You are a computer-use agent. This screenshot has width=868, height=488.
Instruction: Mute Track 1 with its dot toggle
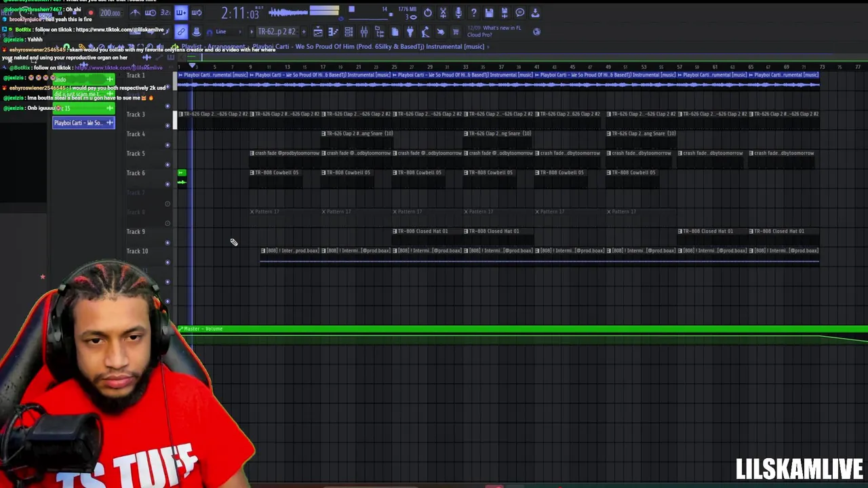pyautogui.click(x=167, y=87)
